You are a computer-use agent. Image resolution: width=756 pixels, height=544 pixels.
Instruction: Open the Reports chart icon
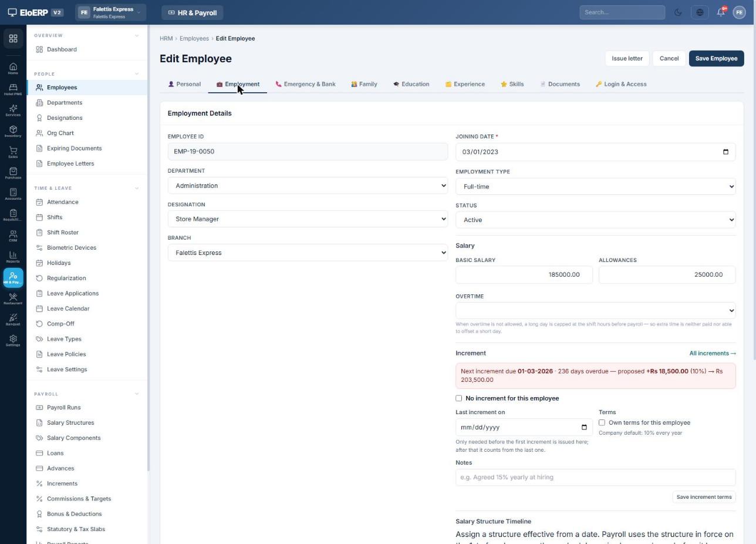click(13, 257)
